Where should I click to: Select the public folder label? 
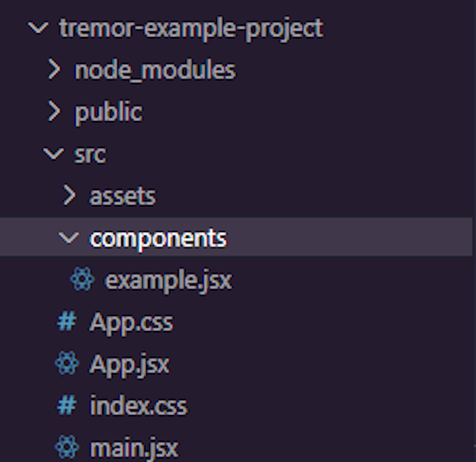[x=108, y=111]
